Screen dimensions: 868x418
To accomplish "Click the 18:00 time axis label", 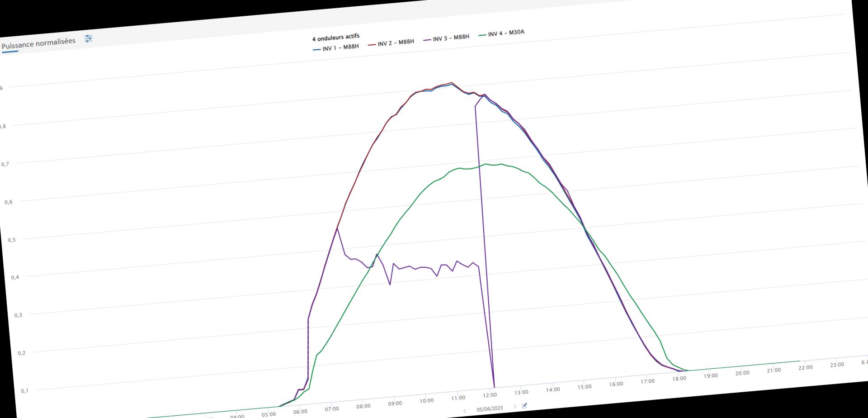I will tap(679, 379).
